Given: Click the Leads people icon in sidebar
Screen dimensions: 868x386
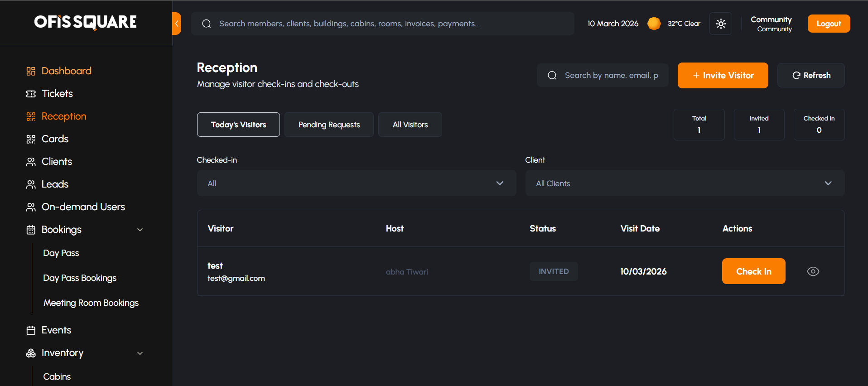Looking at the screenshot, I should click(31, 184).
